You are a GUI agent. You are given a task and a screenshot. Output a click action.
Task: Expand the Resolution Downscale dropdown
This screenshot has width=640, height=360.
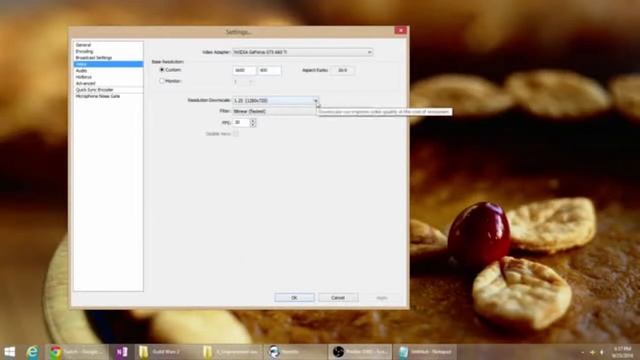[x=276, y=100]
